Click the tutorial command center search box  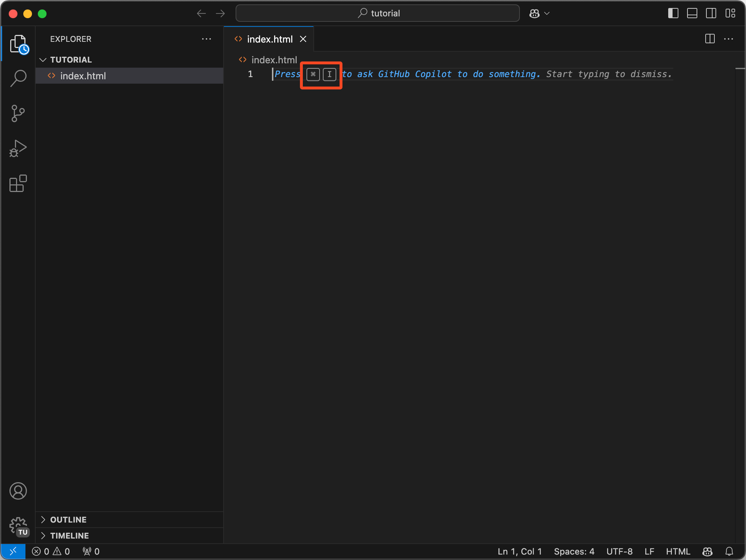[377, 13]
